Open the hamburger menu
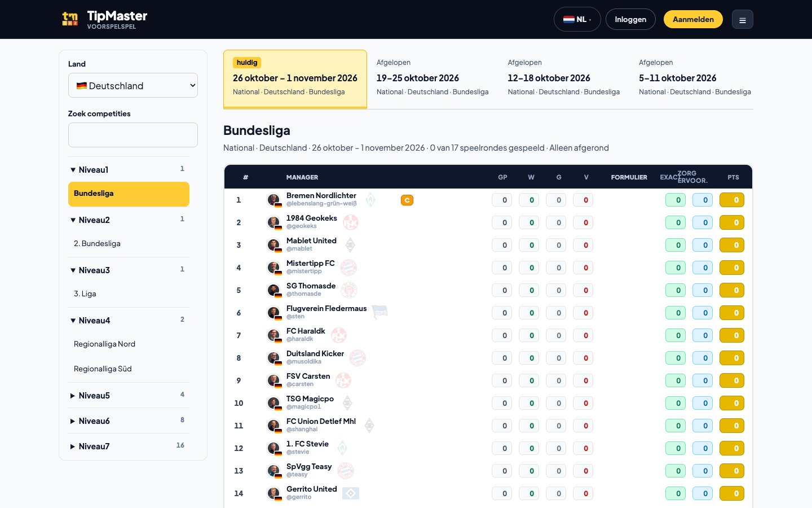 tap(743, 20)
